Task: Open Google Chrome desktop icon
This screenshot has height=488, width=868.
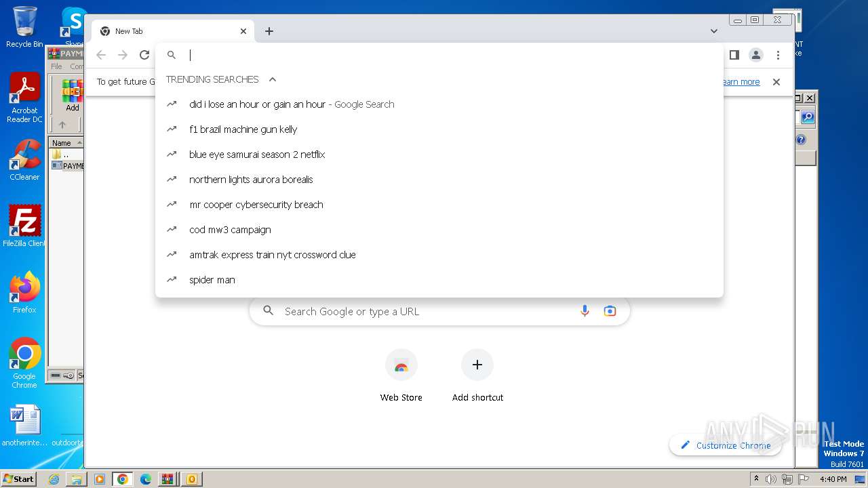Action: click(24, 363)
